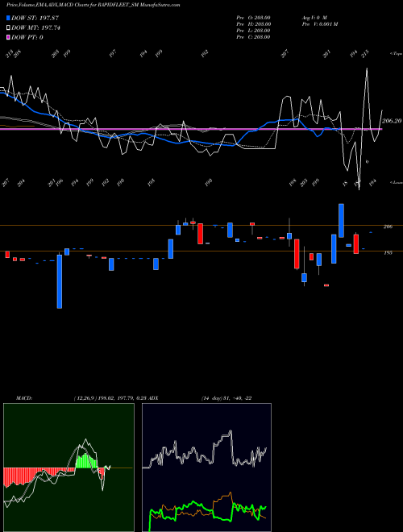Click the tallest blue candle near 206 line
This screenshot has width=403, height=532.
pyautogui.click(x=341, y=221)
